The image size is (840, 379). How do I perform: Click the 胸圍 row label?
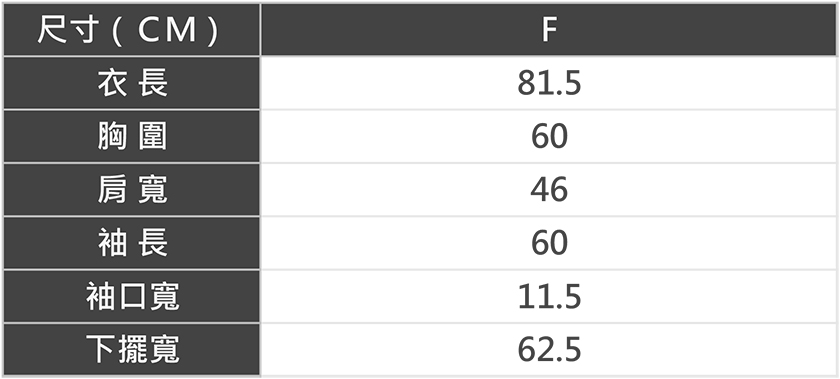132,136
